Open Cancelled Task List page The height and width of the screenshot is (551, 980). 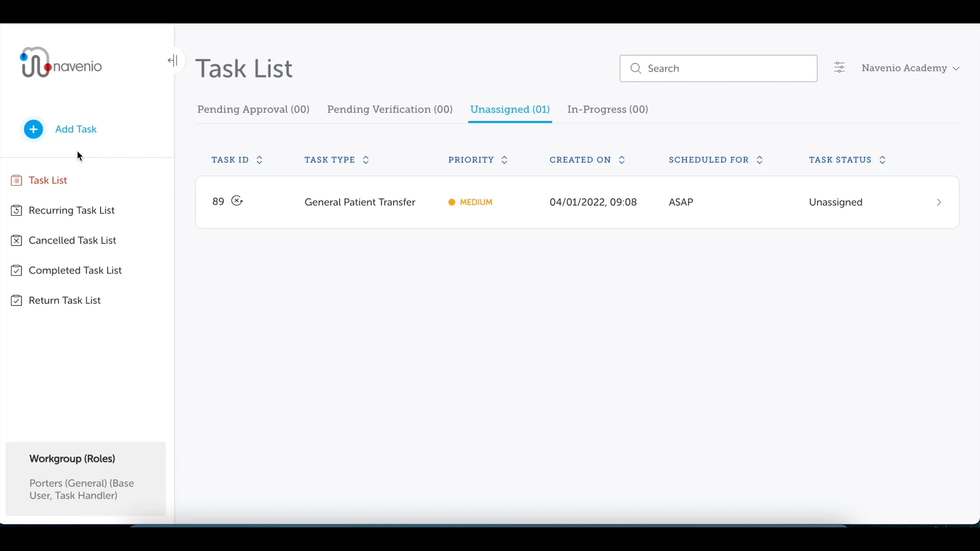(73, 241)
